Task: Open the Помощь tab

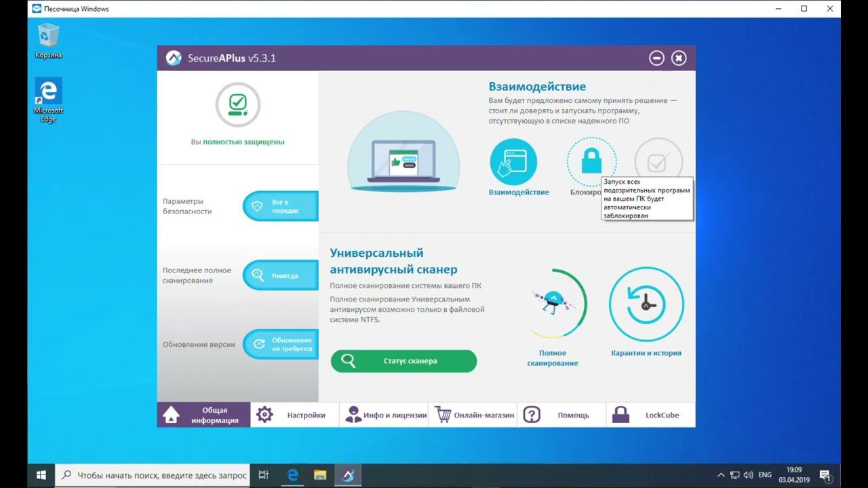Action: pyautogui.click(x=562, y=415)
